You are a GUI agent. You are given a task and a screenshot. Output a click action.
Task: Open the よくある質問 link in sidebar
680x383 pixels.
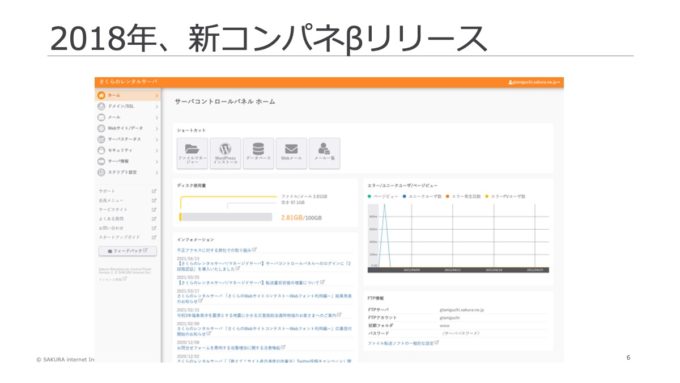[x=111, y=219]
